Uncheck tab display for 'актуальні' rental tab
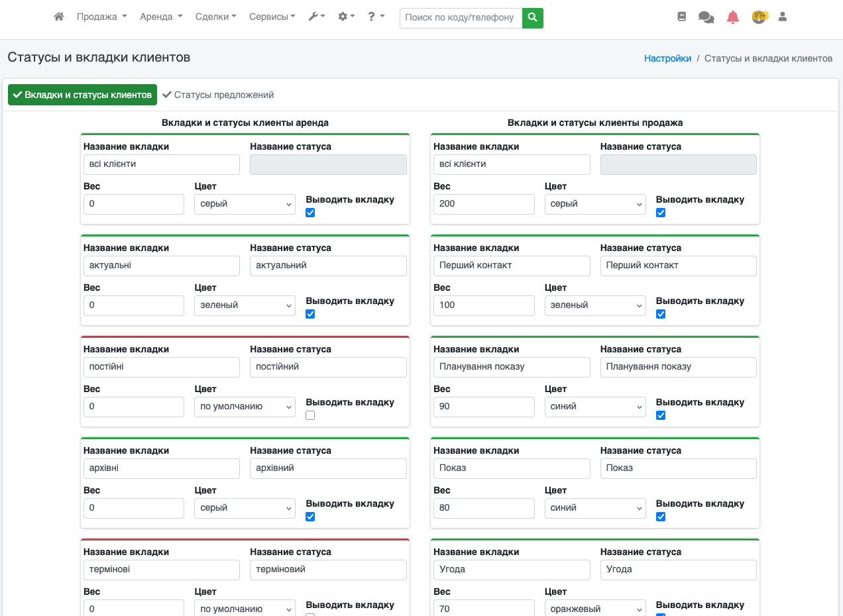843x616 pixels. pos(310,314)
